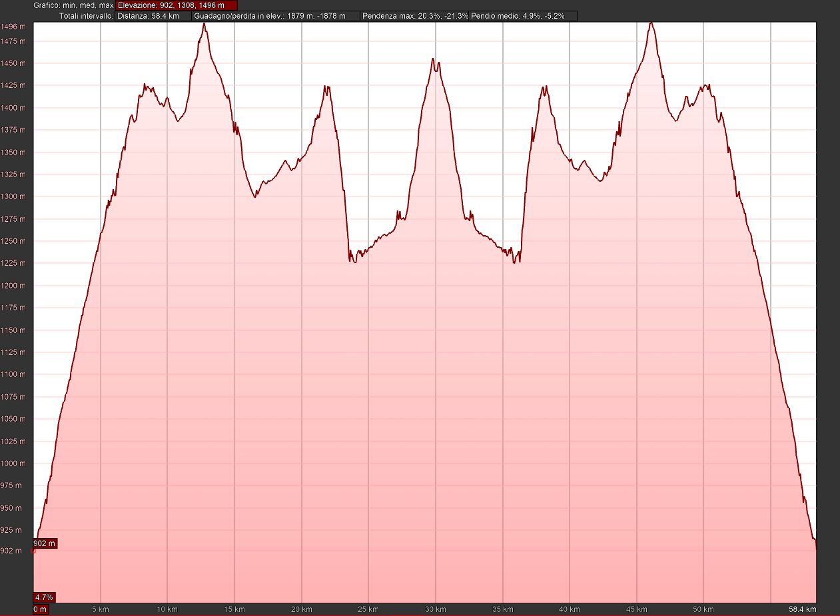The height and width of the screenshot is (616, 840).
Task: Click the 'Totali intervallo' label
Action: coord(85,15)
